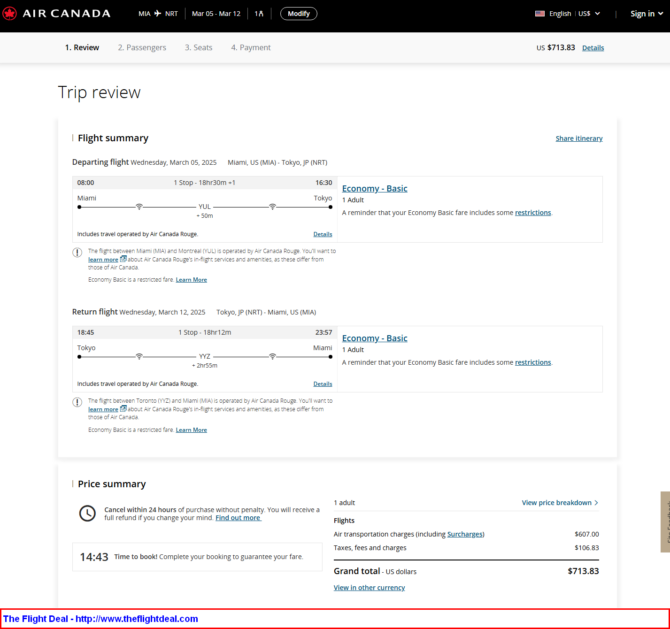The width and height of the screenshot is (670, 629).
Task: Click the 1 Stop - 18hr12m duration
Action: pos(205,332)
